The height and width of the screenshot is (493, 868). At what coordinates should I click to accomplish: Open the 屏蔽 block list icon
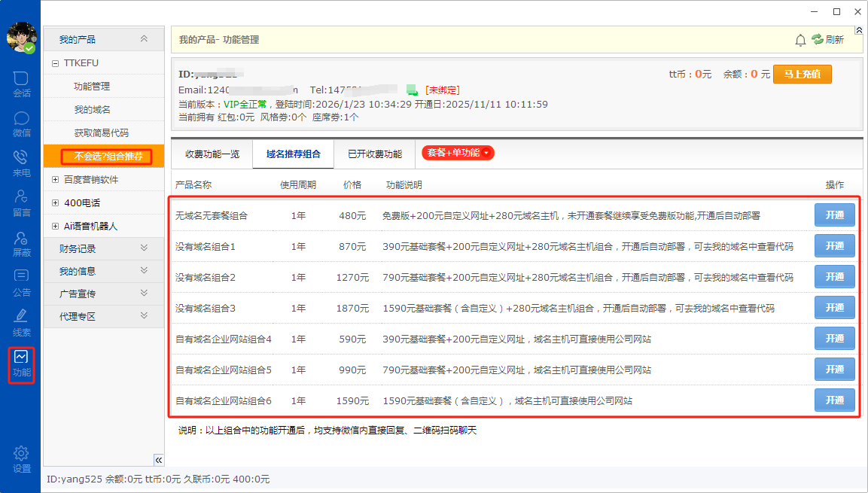pos(21,242)
